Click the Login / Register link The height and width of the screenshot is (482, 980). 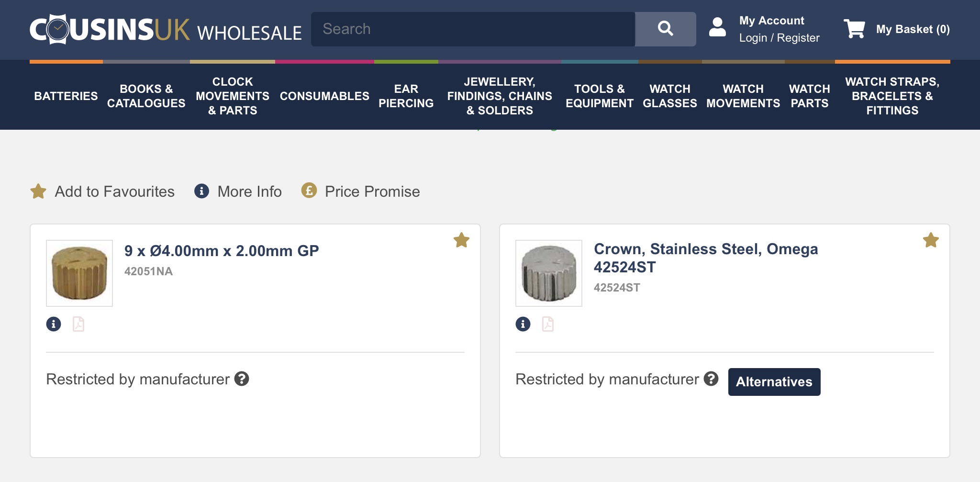tap(779, 38)
